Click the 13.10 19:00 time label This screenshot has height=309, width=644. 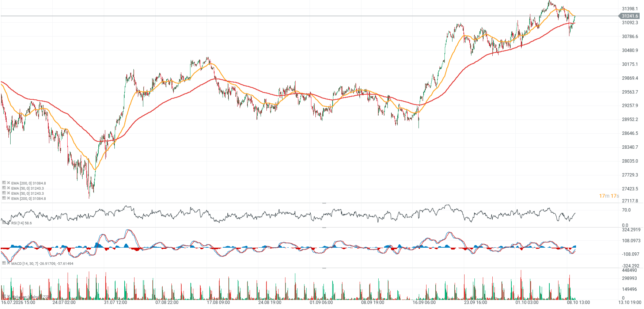[x=630, y=302]
